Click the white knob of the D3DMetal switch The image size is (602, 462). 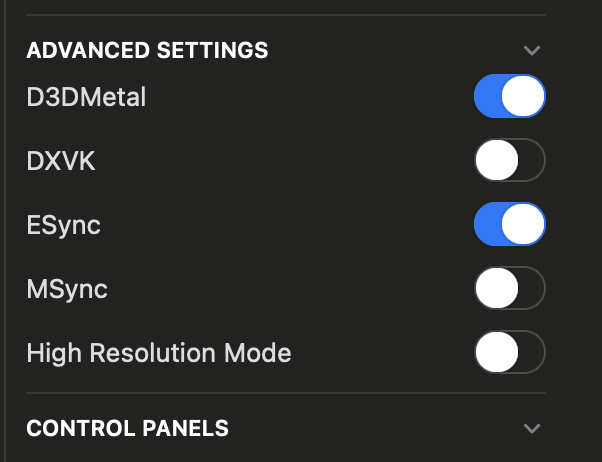(x=523, y=97)
